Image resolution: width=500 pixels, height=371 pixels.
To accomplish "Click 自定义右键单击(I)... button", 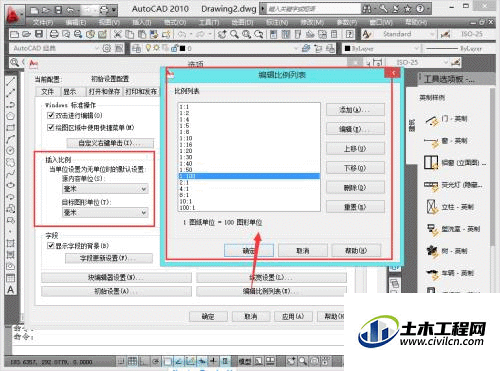I will pyautogui.click(x=110, y=143).
